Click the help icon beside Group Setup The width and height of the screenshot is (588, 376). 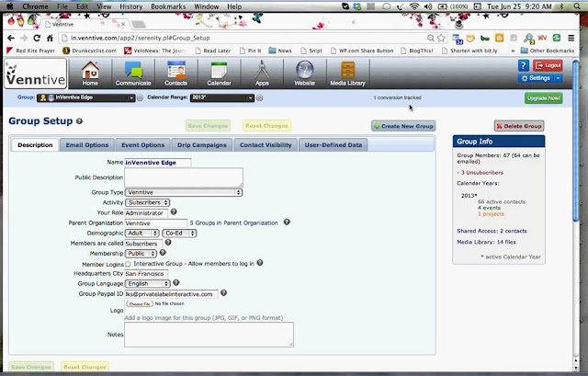pyautogui.click(x=80, y=121)
